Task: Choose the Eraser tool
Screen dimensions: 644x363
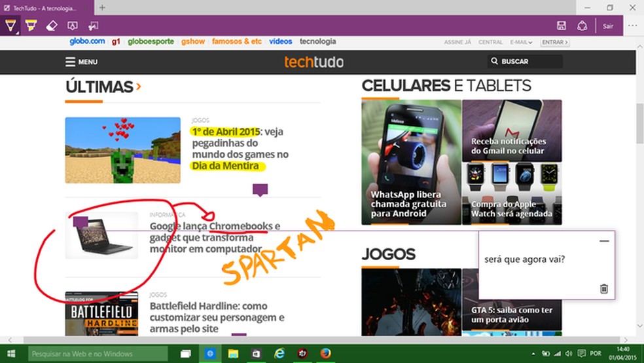Action: click(x=52, y=26)
